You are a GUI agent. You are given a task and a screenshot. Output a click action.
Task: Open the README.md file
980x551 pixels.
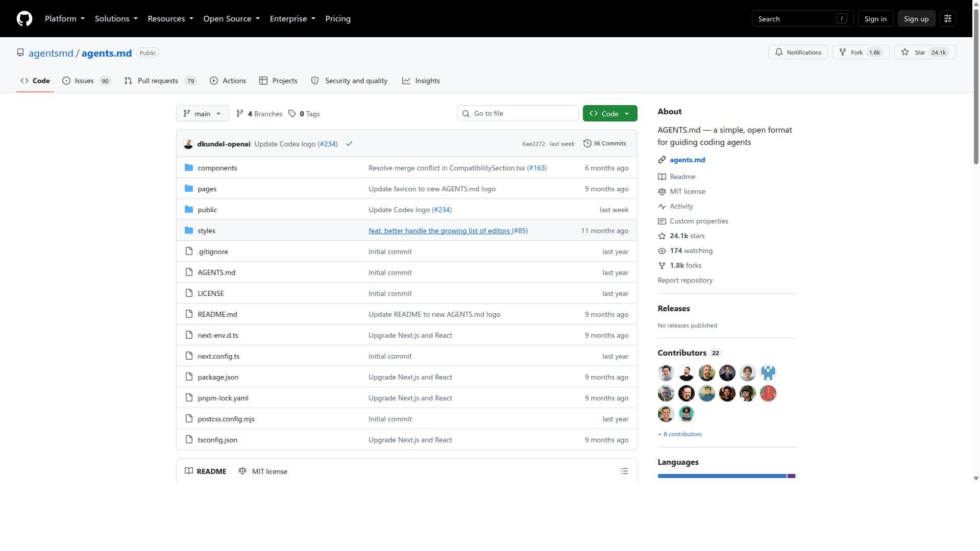tap(217, 314)
